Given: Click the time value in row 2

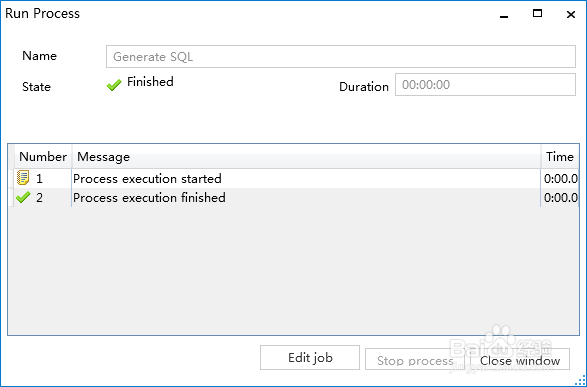Looking at the screenshot, I should tap(560, 197).
